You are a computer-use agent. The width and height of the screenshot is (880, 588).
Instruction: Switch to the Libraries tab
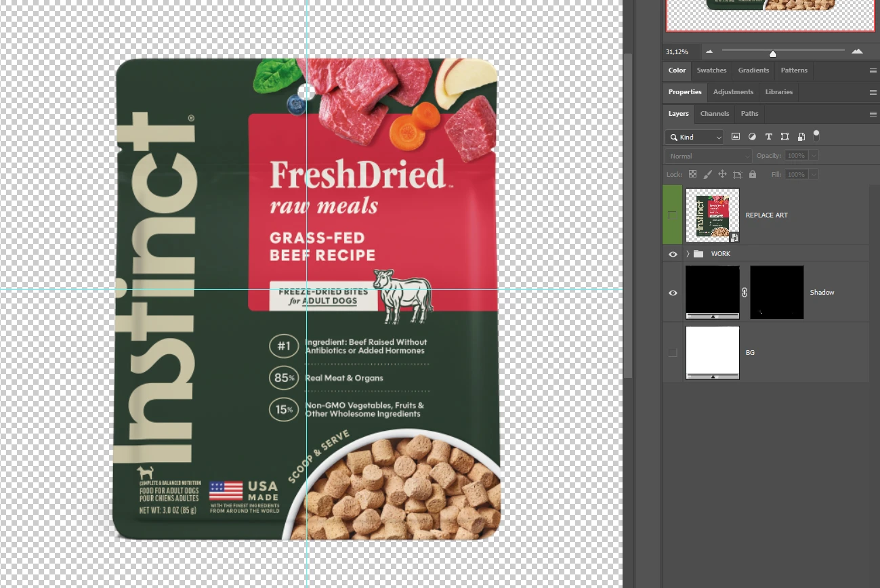click(779, 92)
